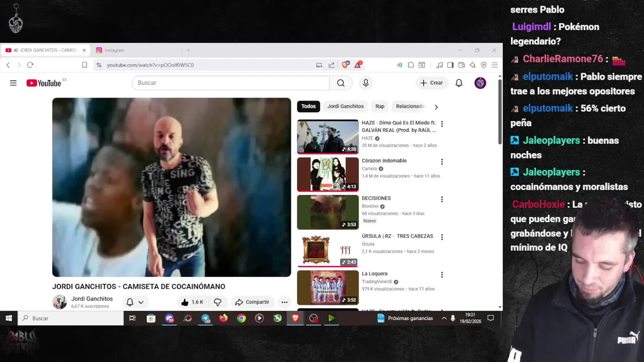Viewport: 644px width, 362px height.
Task: Click the Camela channel link
Action: 369,169
